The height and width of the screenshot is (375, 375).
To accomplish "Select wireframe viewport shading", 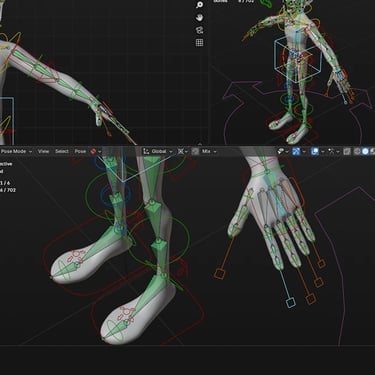I will tap(357, 152).
